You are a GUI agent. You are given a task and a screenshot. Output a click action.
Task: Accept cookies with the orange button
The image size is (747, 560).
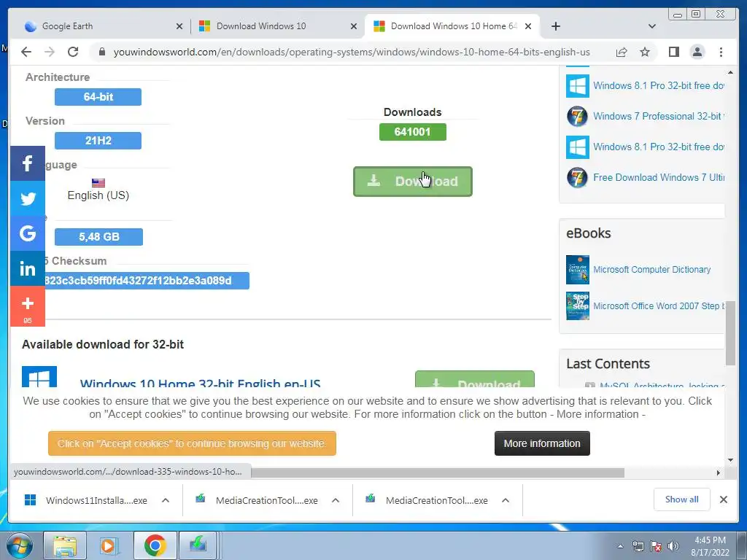click(192, 443)
